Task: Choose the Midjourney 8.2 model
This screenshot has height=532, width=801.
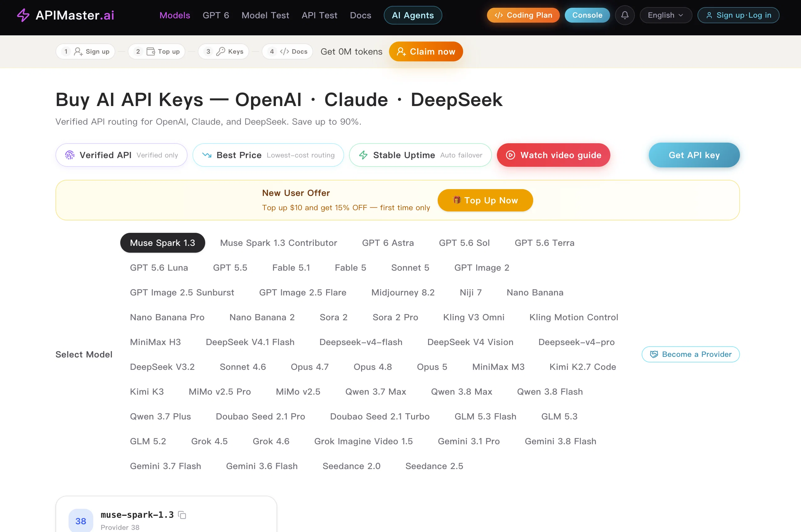Action: [403, 292]
